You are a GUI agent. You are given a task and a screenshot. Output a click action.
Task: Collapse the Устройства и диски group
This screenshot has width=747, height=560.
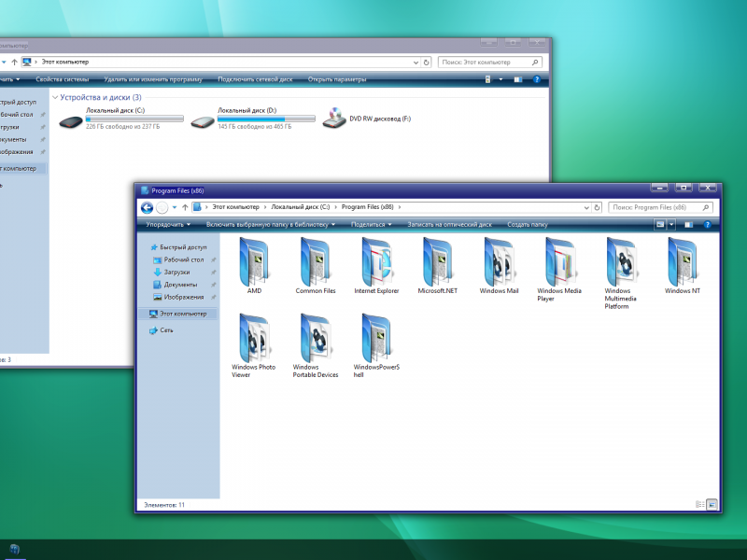click(55, 98)
